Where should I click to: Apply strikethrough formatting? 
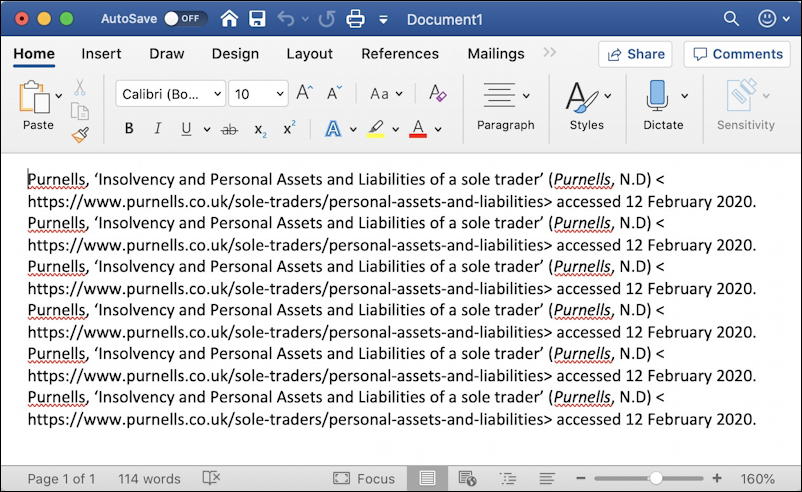(x=229, y=129)
